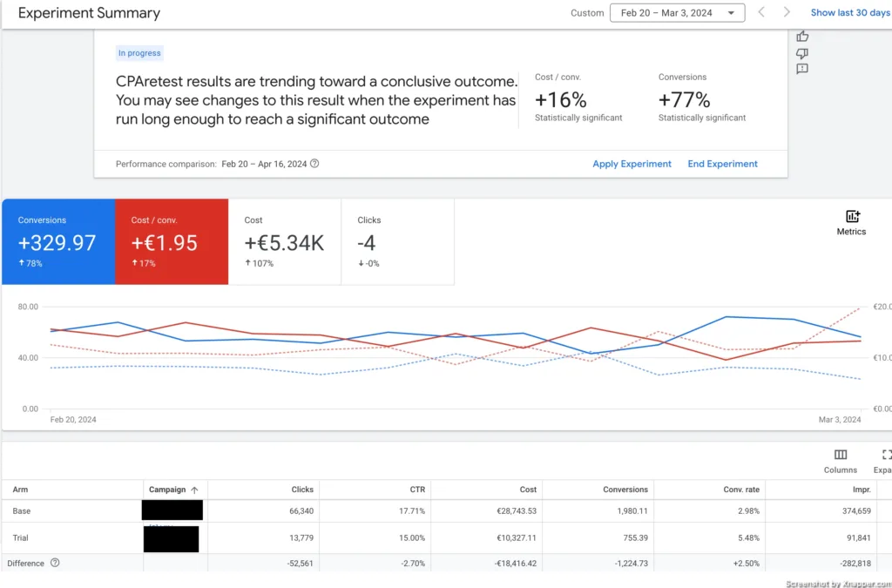This screenshot has height=588, width=892.
Task: Expand the table with Expand icon
Action: [x=887, y=455]
